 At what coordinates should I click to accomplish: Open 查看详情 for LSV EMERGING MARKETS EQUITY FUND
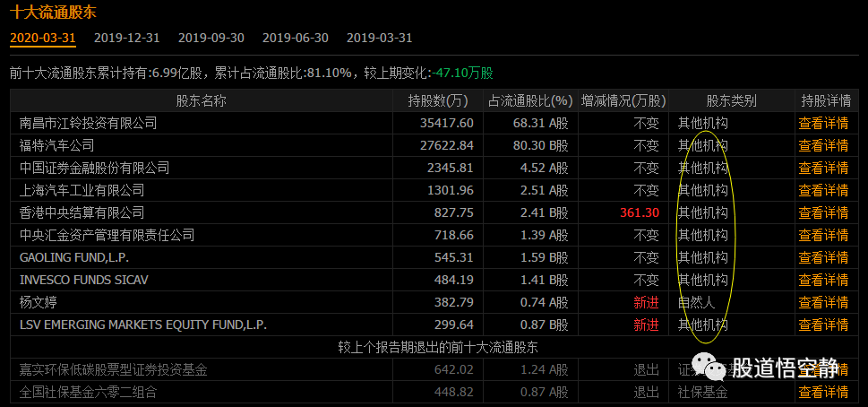coord(823,325)
